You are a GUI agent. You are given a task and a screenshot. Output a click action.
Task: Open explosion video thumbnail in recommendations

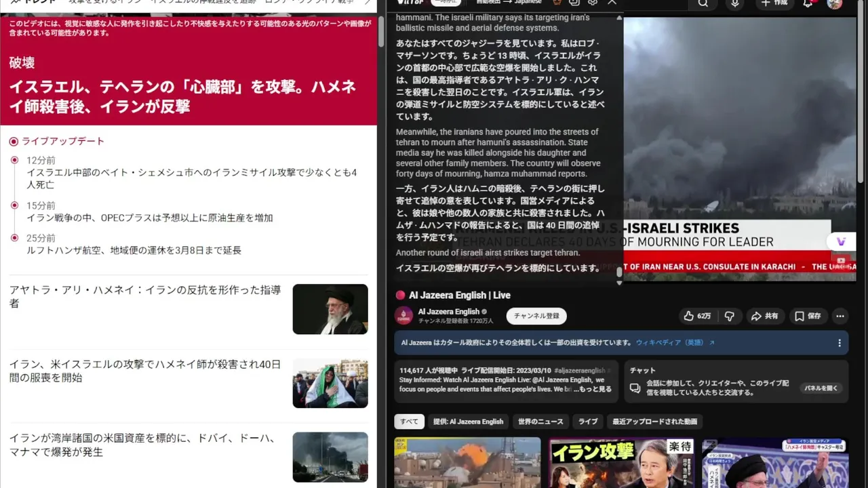pyautogui.click(x=468, y=463)
